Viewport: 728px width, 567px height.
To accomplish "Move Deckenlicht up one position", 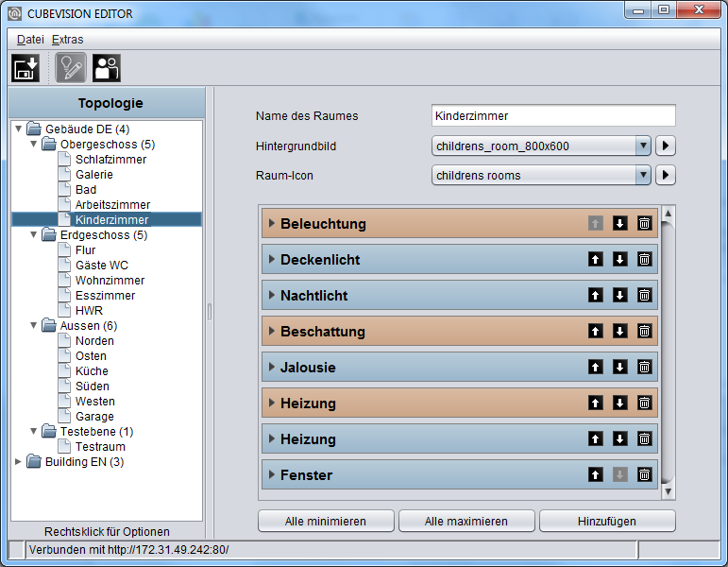I will tap(596, 259).
